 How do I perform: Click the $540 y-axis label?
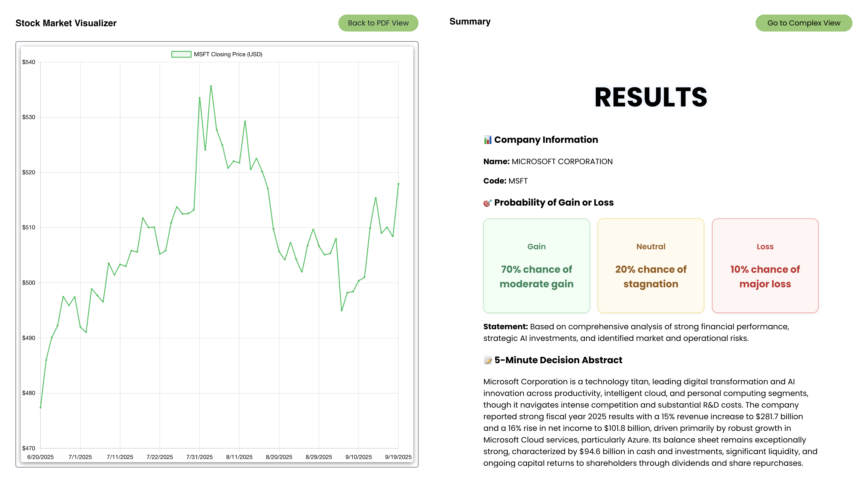tap(29, 62)
